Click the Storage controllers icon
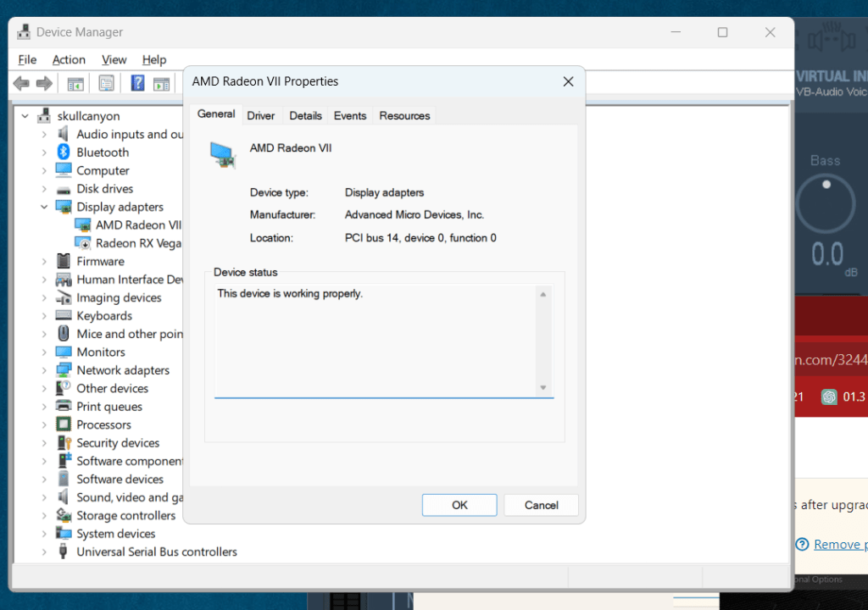The height and width of the screenshot is (610, 868). 64,515
